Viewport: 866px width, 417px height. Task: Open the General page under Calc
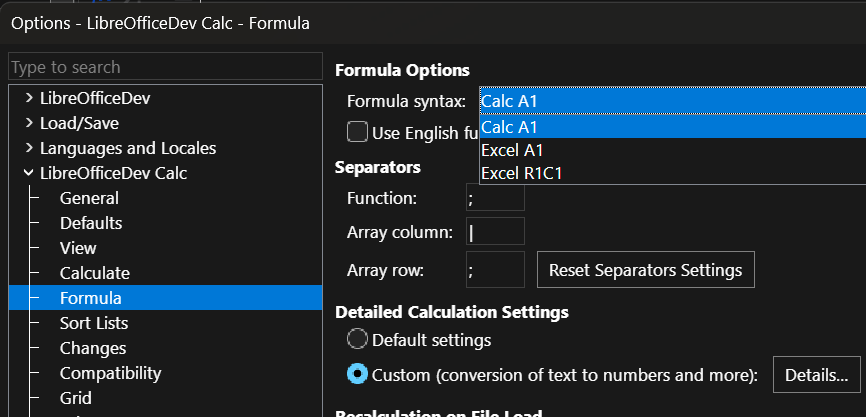pyautogui.click(x=89, y=198)
